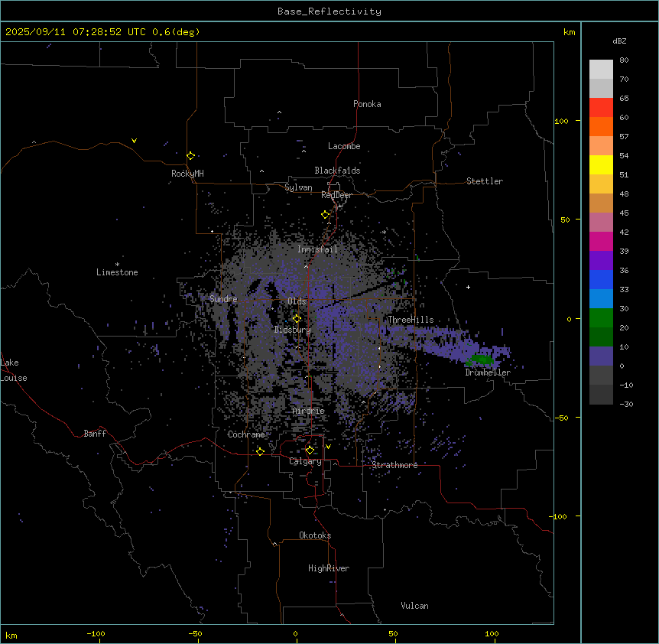The width and height of the screenshot is (659, 644).
Task: Click the Sylvan label
Action: click(x=298, y=187)
